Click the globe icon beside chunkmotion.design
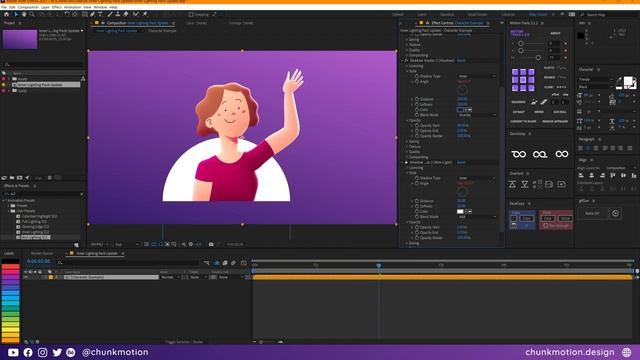Viewport: 640px width, 360px height. (627, 352)
